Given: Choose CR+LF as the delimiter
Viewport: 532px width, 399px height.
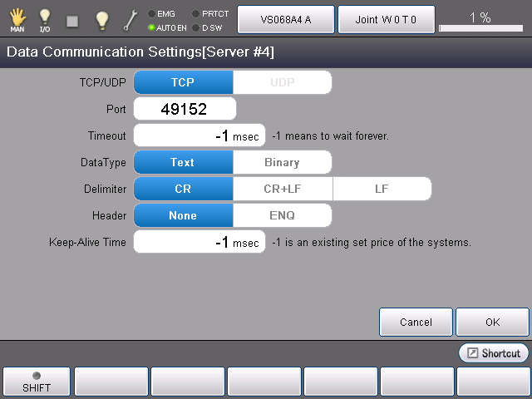Looking at the screenshot, I should pos(283,189).
